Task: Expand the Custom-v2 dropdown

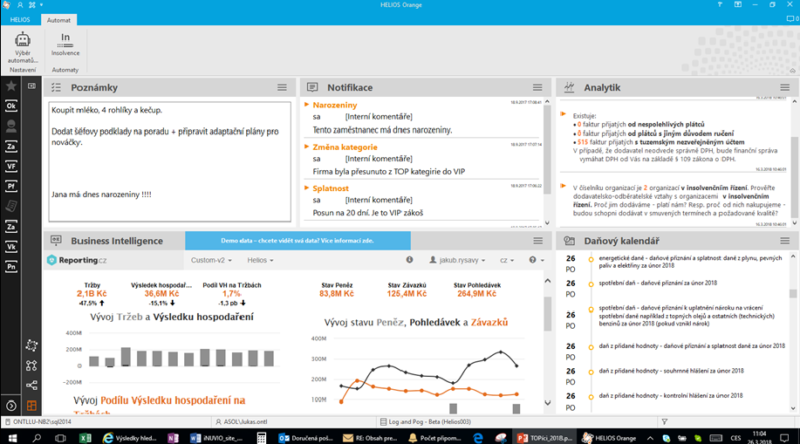Action: tap(211, 260)
